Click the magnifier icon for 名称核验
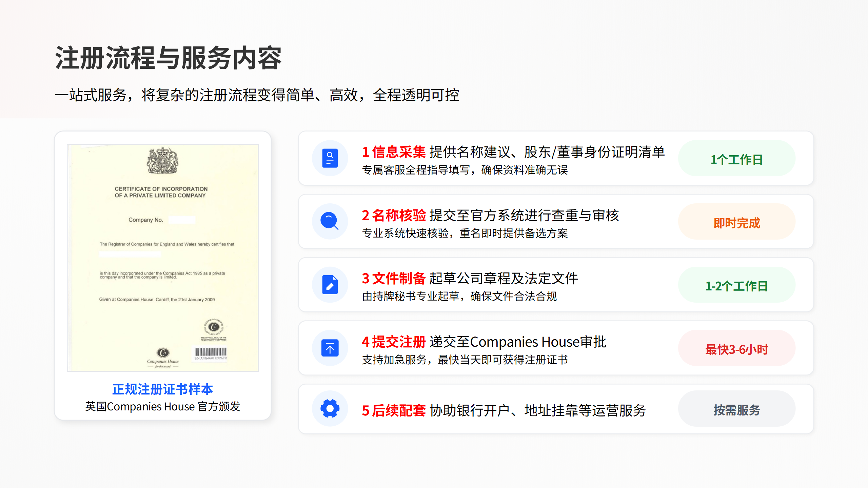The width and height of the screenshot is (868, 488). [330, 221]
